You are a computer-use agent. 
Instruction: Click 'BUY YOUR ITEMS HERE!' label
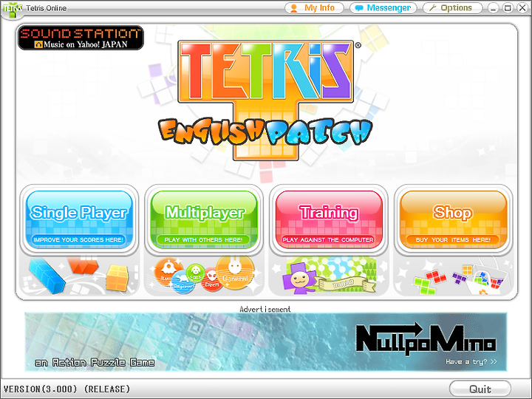pyautogui.click(x=453, y=239)
